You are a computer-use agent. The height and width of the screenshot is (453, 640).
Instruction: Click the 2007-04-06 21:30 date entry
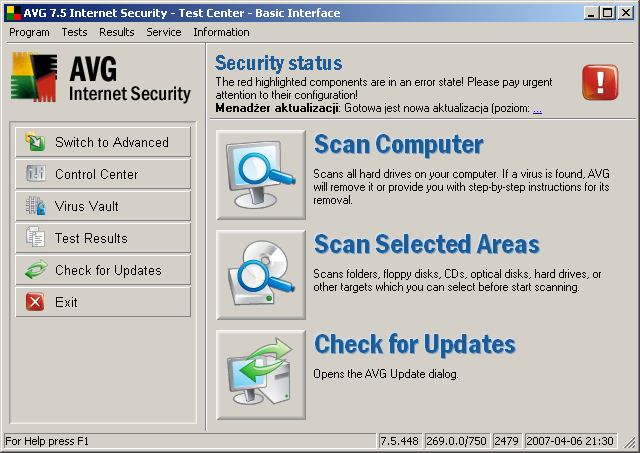tap(570, 441)
